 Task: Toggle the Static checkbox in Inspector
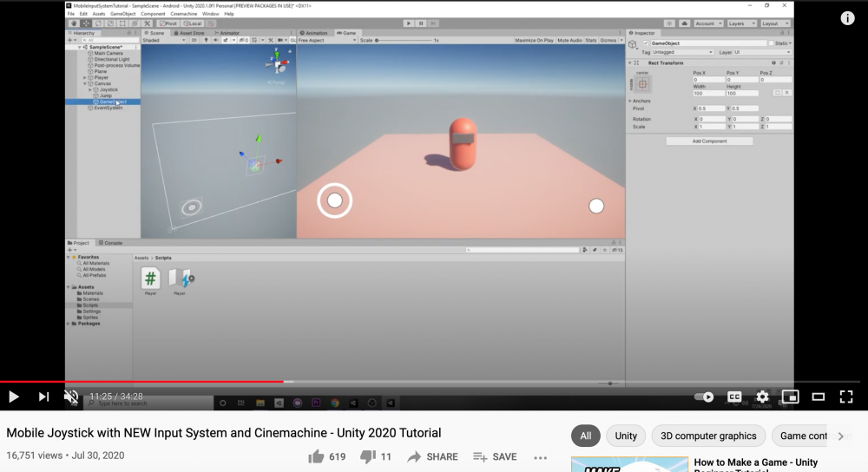(771, 43)
